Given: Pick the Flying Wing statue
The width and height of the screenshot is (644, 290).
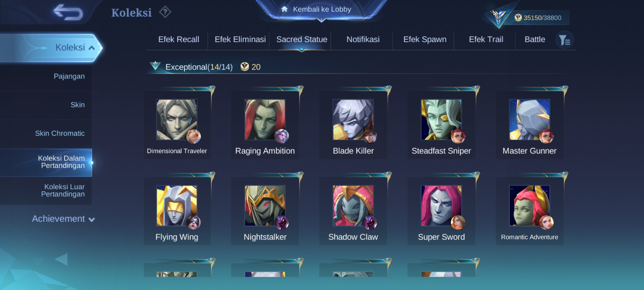Looking at the screenshot, I should tap(177, 211).
